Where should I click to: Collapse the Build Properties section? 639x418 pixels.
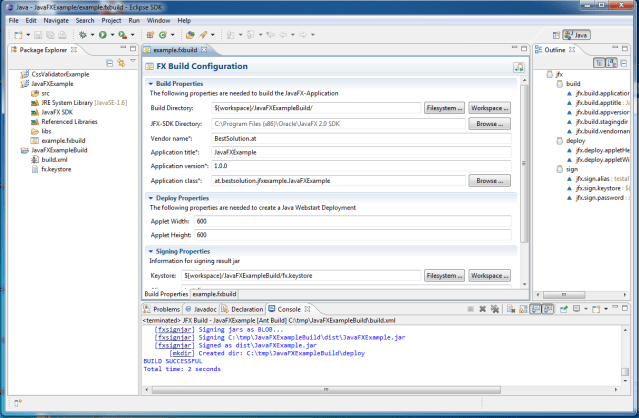[150, 83]
